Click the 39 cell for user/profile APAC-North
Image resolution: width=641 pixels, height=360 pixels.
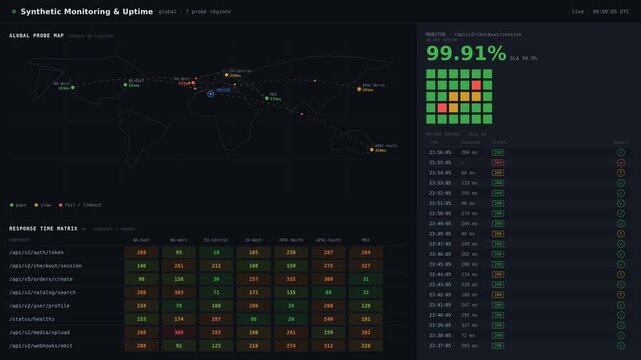point(291,306)
